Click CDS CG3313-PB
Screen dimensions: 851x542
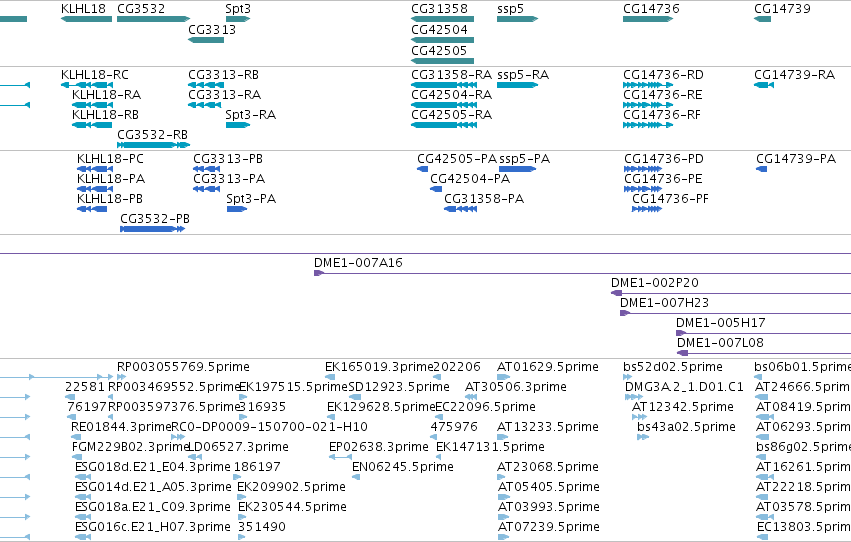[x=207, y=169]
